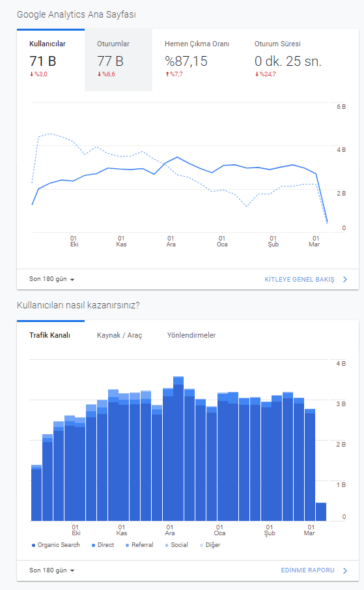Open the Hemen Çıkma Oranı metric
364x590 pixels.
[197, 59]
